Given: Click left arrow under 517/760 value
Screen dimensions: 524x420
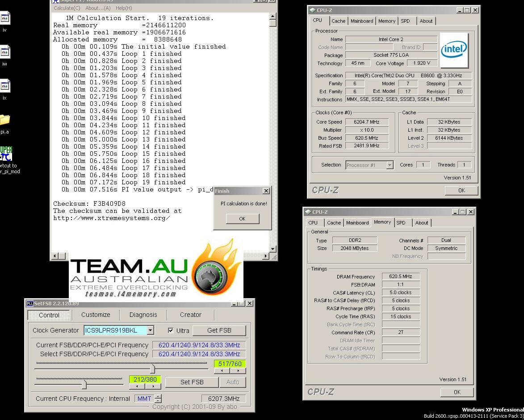Looking at the screenshot, I should (222, 370).
